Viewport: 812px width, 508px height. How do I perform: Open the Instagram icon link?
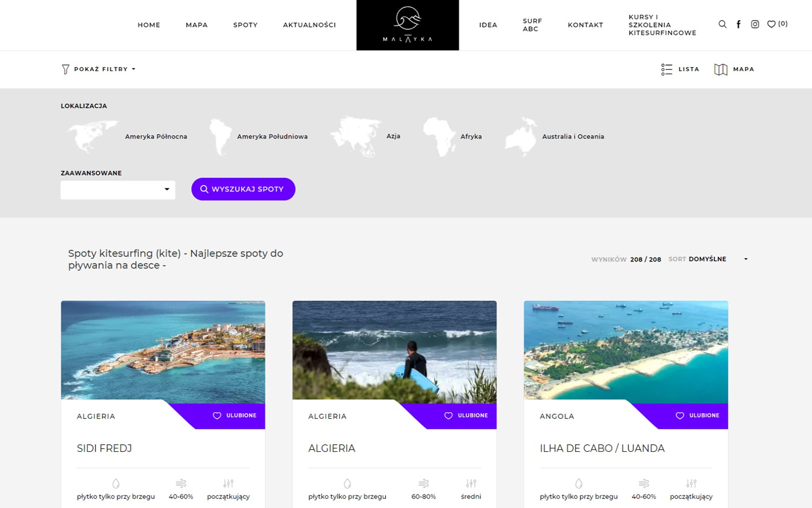(755, 24)
